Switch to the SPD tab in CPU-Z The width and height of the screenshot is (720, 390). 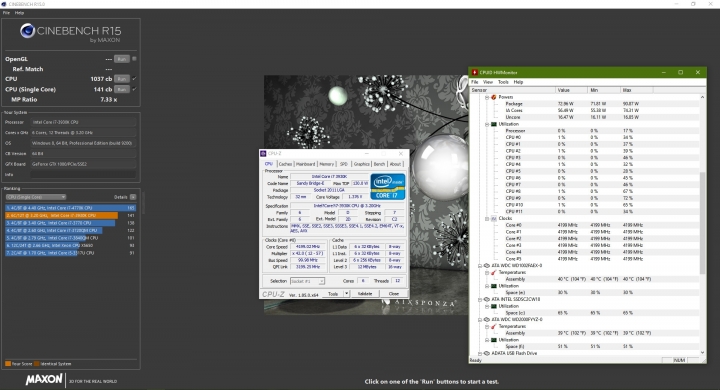(x=343, y=164)
